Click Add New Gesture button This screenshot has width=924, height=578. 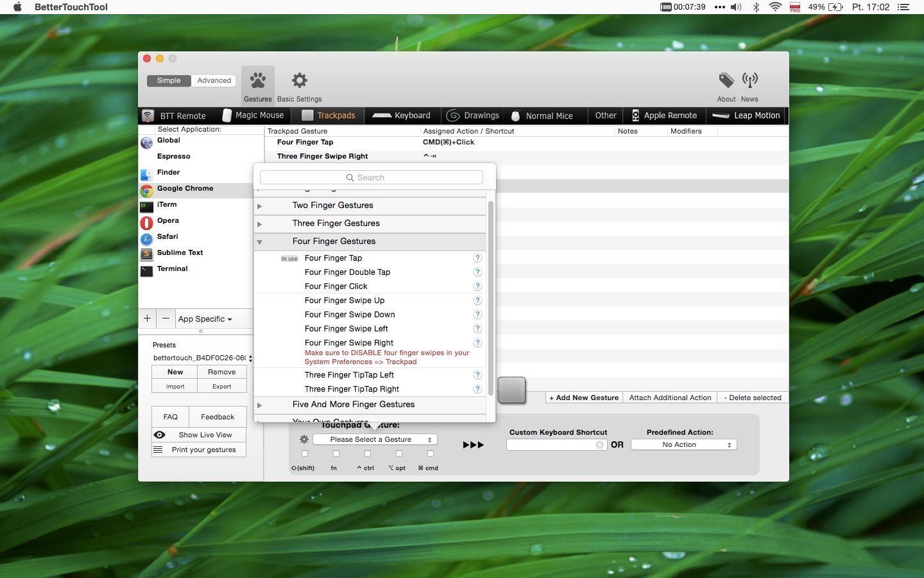click(x=584, y=398)
